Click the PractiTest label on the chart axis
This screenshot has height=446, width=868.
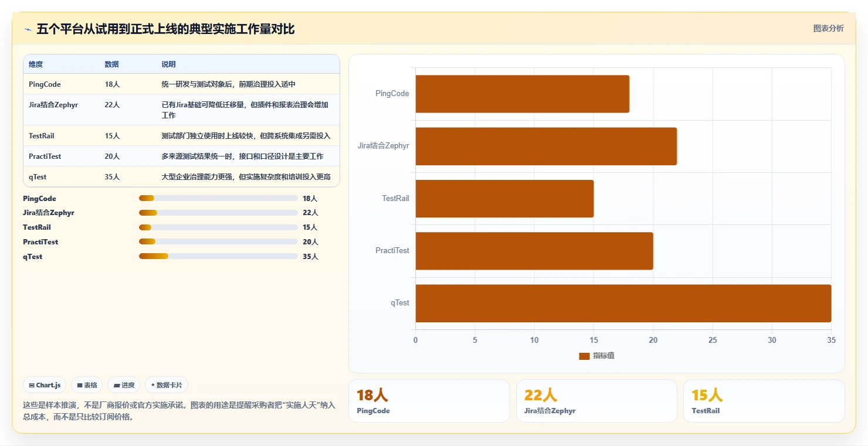coord(392,251)
